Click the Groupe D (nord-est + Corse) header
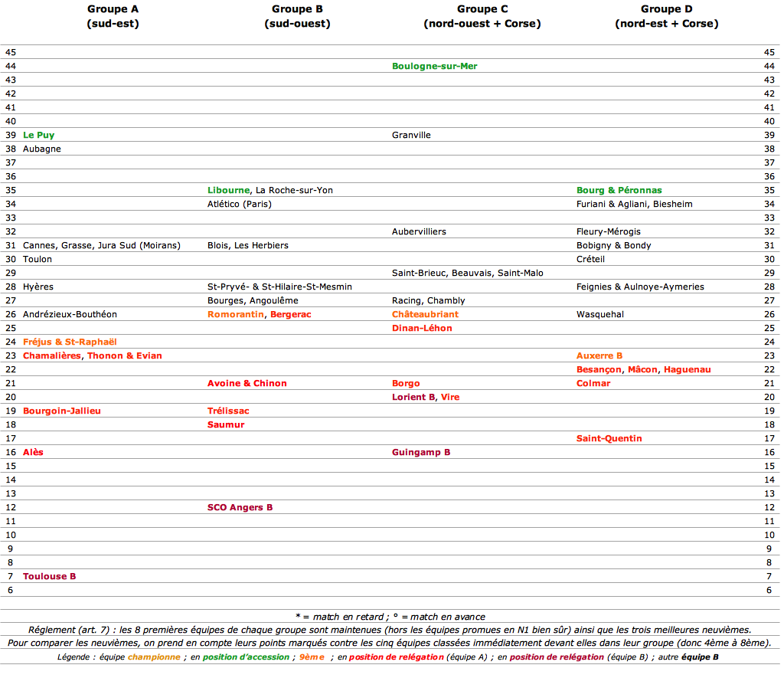 [x=667, y=16]
